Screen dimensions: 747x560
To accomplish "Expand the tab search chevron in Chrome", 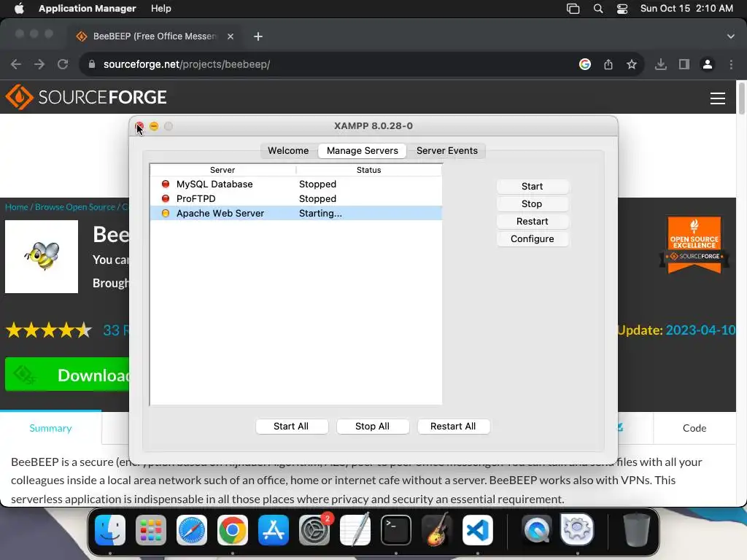I will 731,36.
